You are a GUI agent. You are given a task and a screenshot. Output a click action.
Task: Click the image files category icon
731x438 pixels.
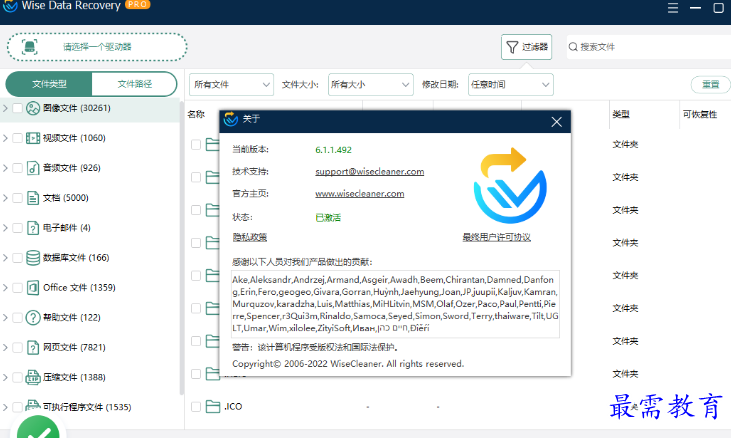pyautogui.click(x=33, y=108)
